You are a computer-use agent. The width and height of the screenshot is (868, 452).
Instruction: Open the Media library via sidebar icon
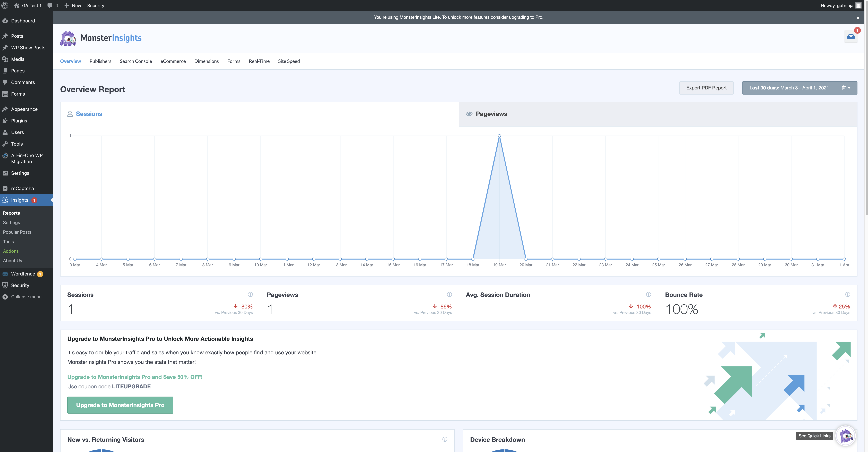tap(5, 59)
